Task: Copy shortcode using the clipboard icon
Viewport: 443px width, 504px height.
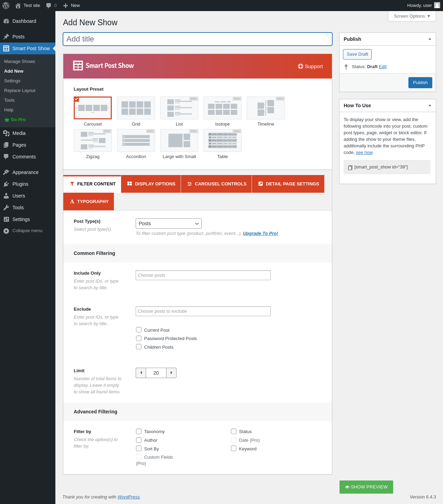Action: tap(350, 167)
